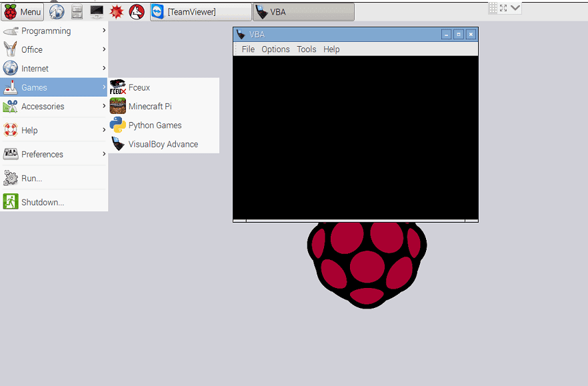Open the Wolfram wolf icon in panel
Viewport: 588px width, 386px height.
[x=137, y=11]
